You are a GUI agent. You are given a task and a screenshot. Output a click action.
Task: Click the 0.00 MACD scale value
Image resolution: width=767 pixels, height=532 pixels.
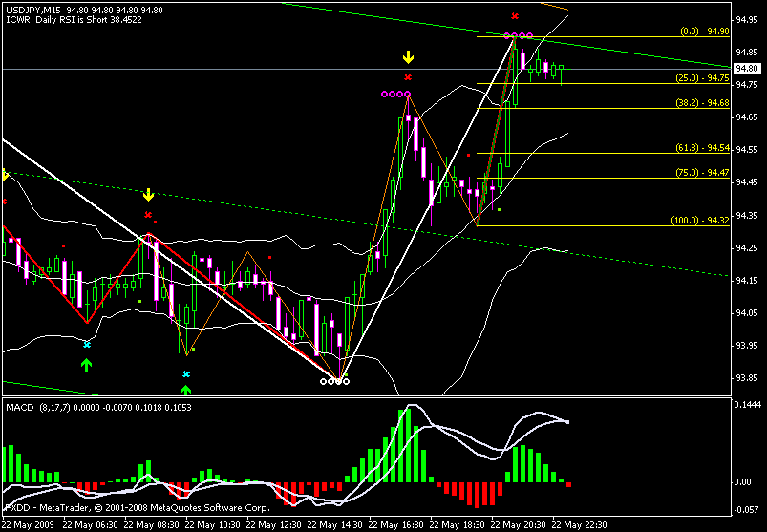[x=742, y=482]
